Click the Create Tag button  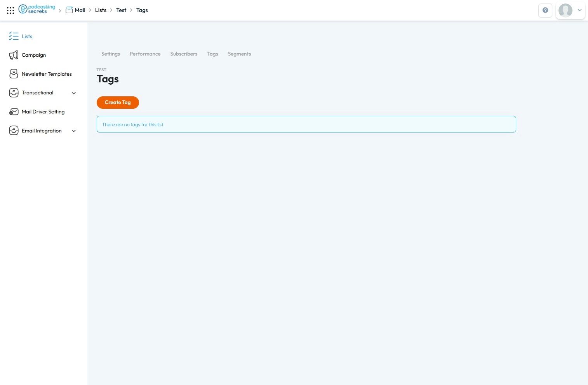[118, 103]
